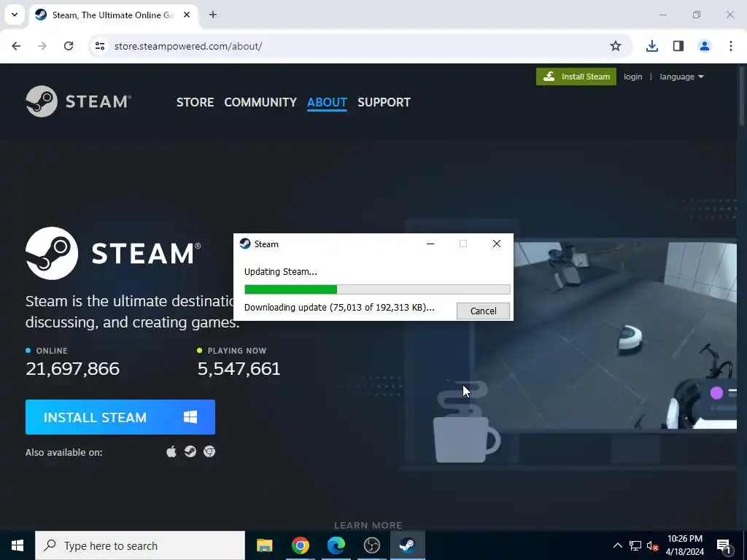Viewport: 747px width, 560px height.
Task: Click the Apple macOS availability icon
Action: [x=171, y=451]
